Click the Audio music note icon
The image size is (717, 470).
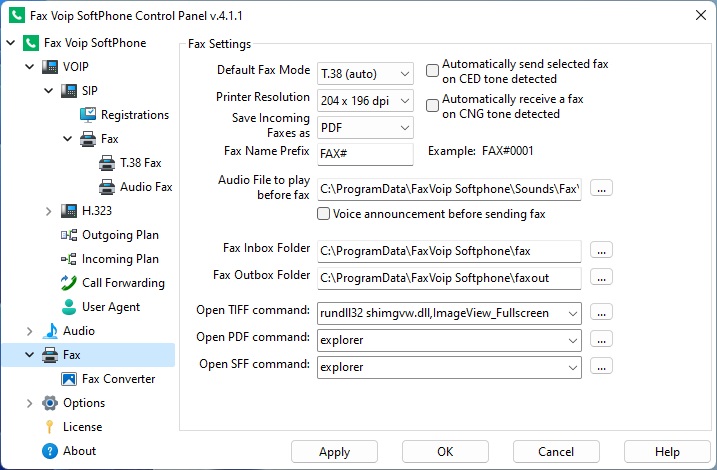pyautogui.click(x=50, y=331)
